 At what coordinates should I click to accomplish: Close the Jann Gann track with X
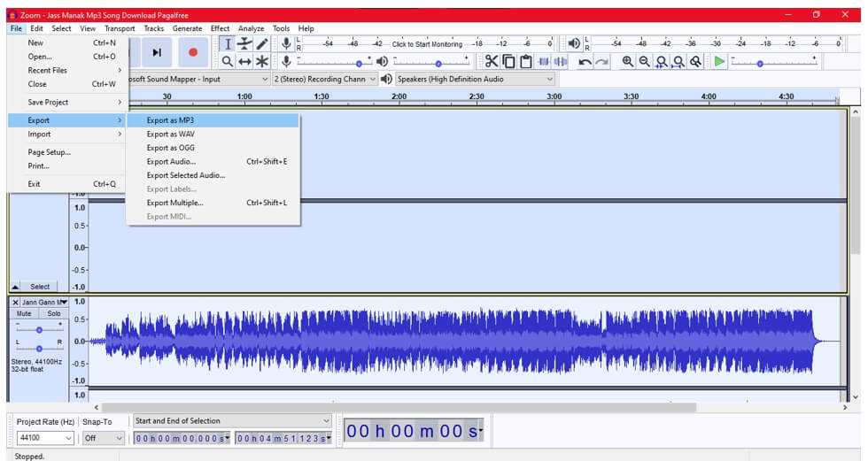pos(15,302)
